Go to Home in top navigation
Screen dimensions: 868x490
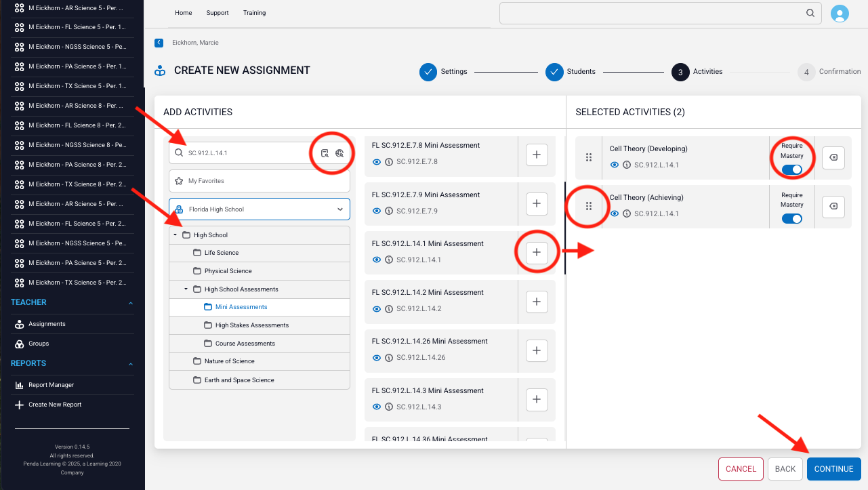[x=183, y=13]
